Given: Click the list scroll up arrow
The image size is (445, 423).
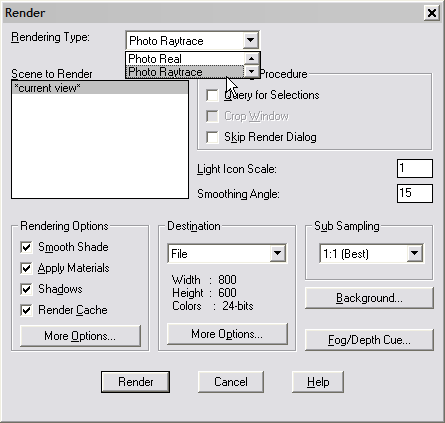Looking at the screenshot, I should pyautogui.click(x=251, y=59).
